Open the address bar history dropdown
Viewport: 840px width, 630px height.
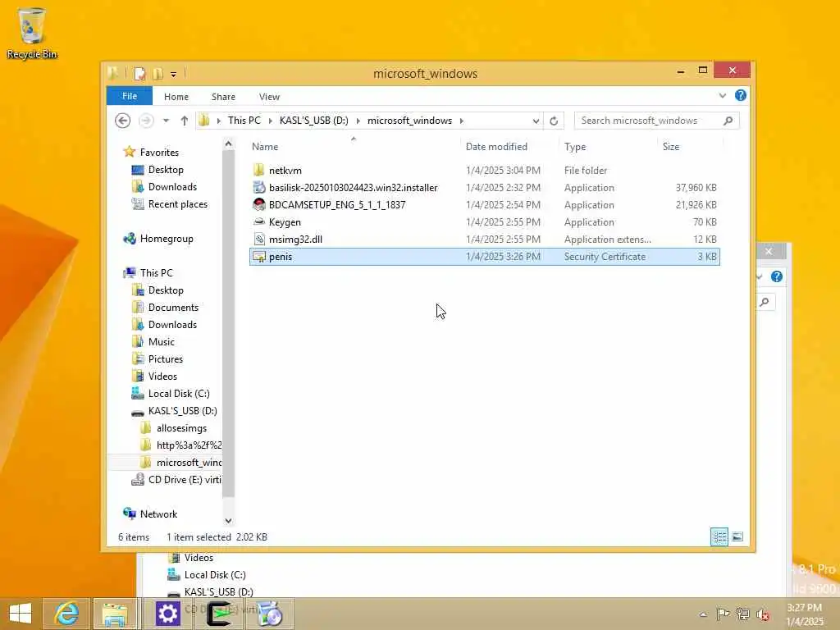536,121
